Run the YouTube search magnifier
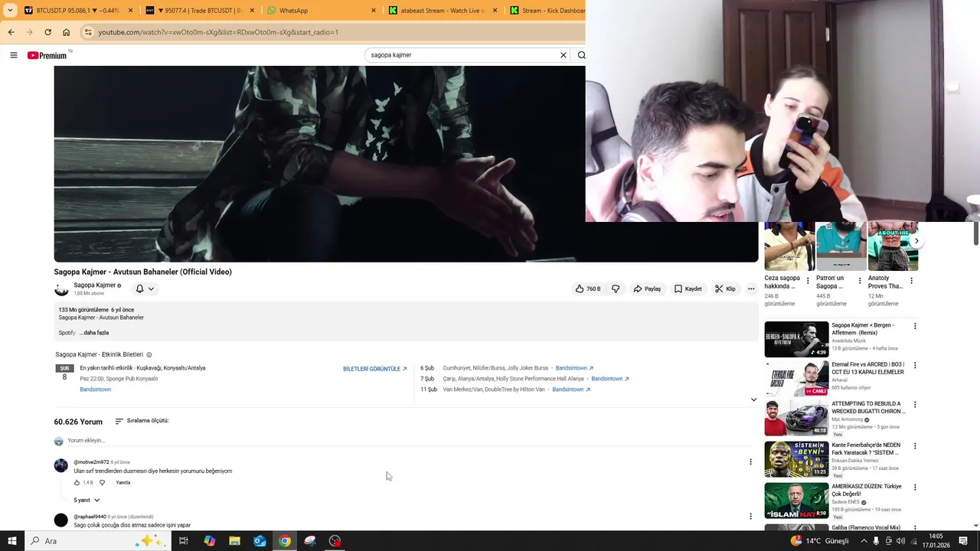Image resolution: width=980 pixels, height=551 pixels. point(581,55)
